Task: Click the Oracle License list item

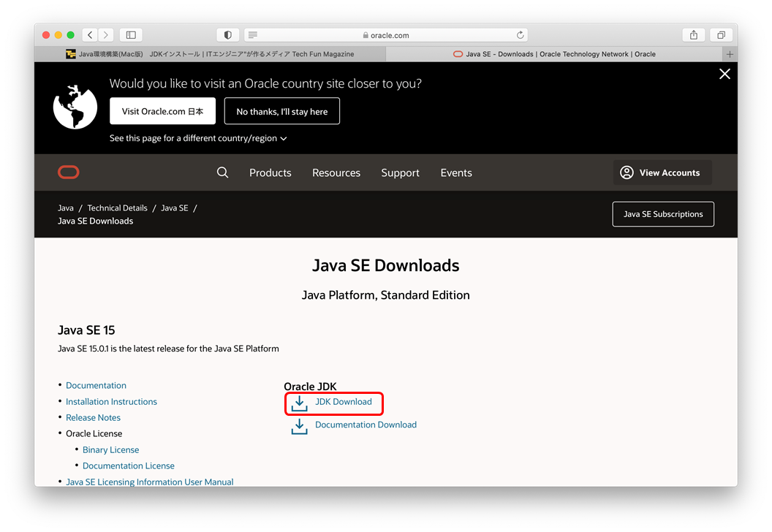Action: pyautogui.click(x=94, y=433)
